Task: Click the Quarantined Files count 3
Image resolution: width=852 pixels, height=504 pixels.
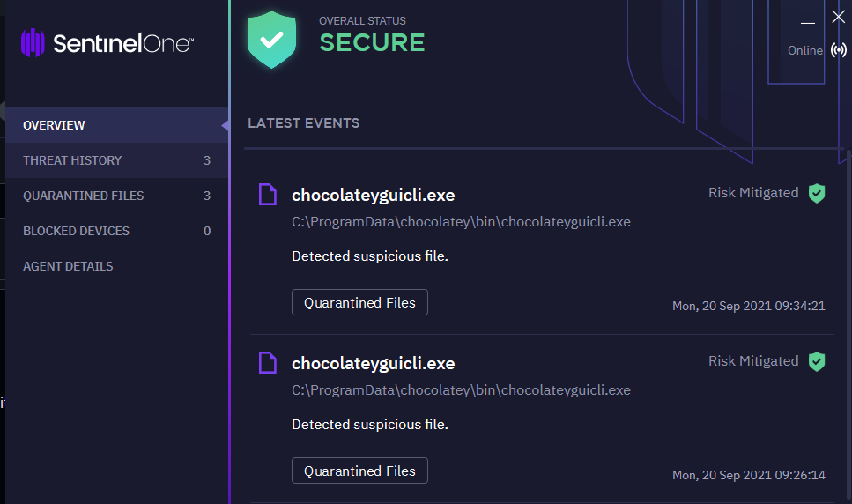Action: click(x=207, y=196)
